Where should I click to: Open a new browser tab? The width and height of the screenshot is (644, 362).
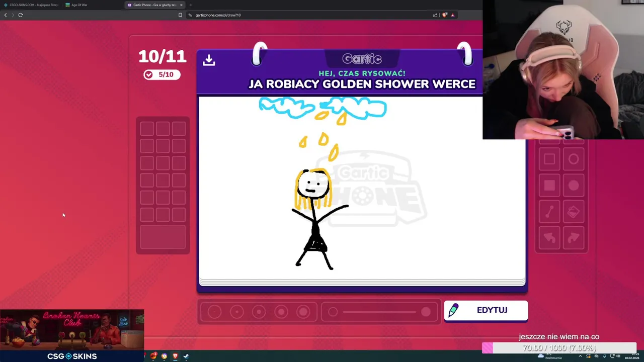(190, 5)
